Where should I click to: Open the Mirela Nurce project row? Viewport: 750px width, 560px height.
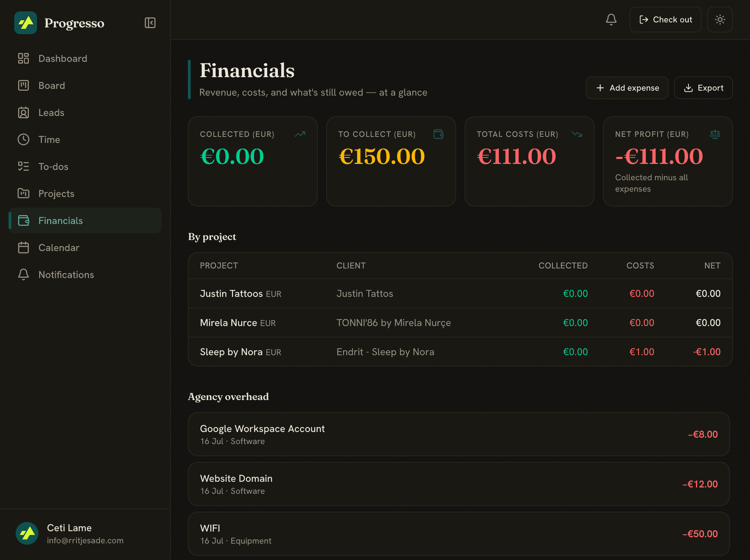(460, 322)
